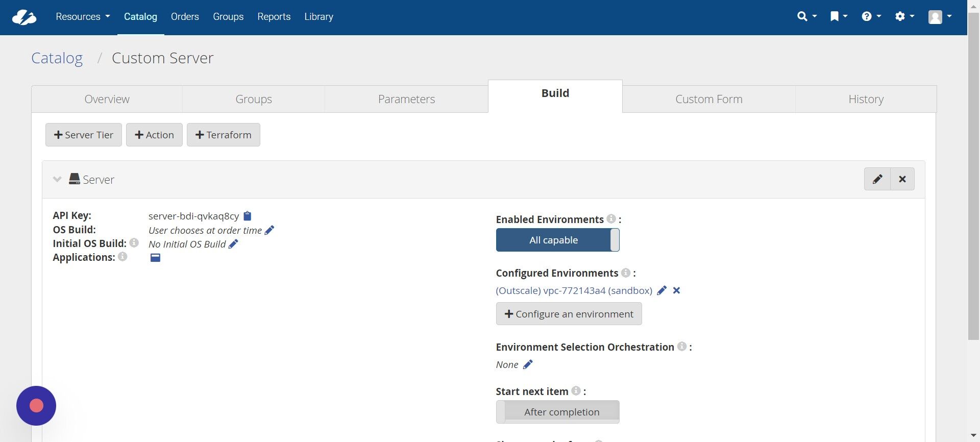Open the Orders menu item

185,17
